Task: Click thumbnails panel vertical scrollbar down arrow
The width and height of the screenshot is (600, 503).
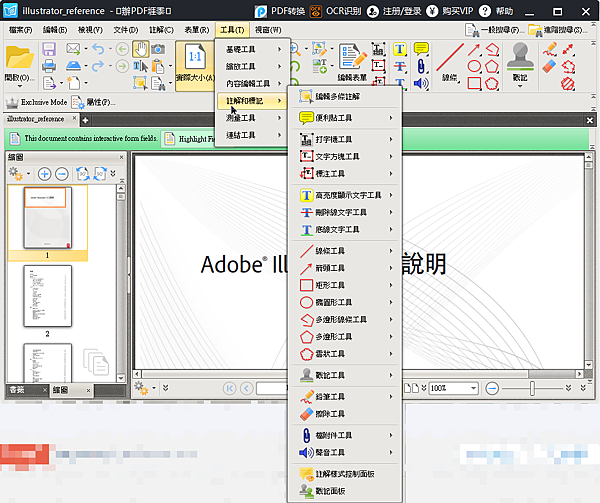Action: (x=121, y=378)
